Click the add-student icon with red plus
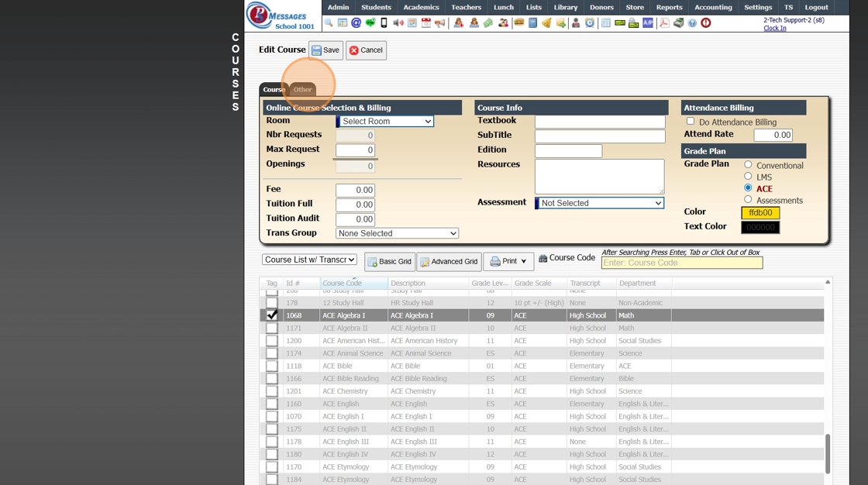Image resolution: width=868 pixels, height=485 pixels. coord(458,22)
